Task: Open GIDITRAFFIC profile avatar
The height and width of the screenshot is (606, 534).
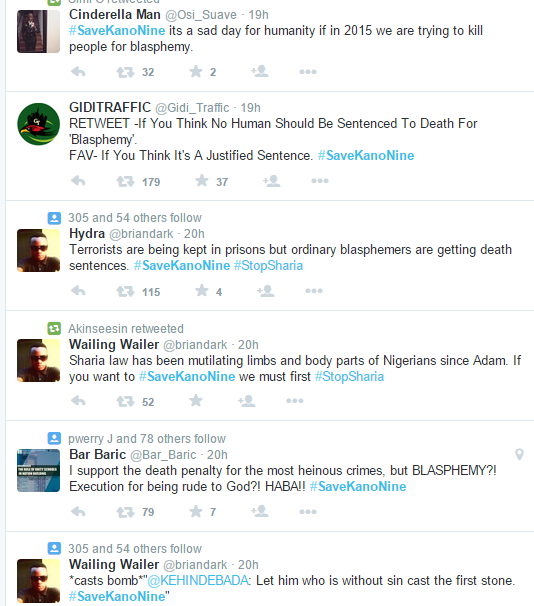Action: (x=39, y=124)
